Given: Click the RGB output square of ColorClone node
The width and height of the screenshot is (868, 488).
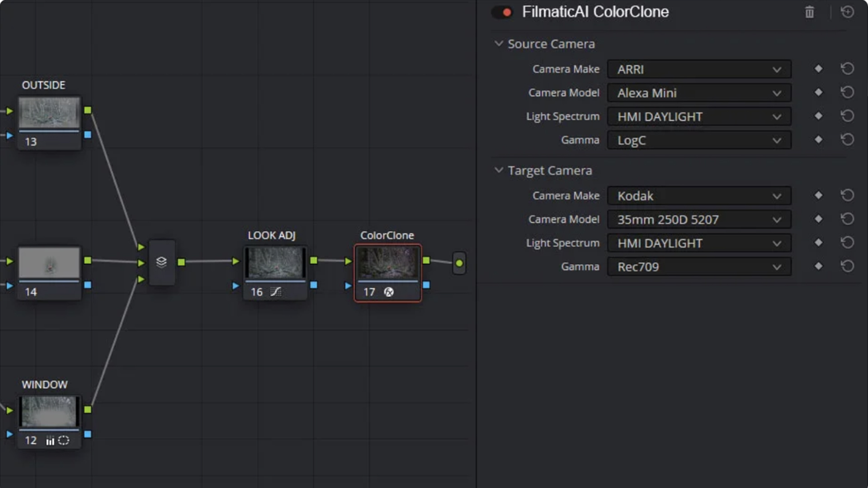Looking at the screenshot, I should tap(426, 260).
